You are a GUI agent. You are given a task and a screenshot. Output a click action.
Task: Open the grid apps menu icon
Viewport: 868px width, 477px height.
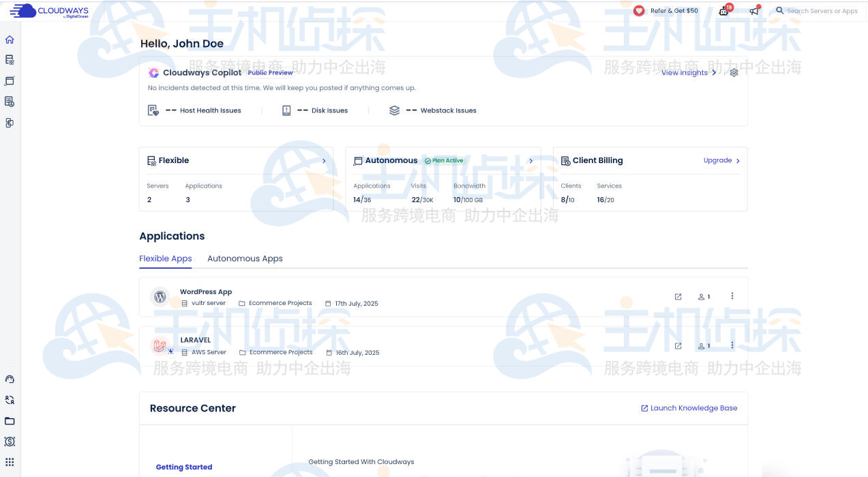click(10, 462)
